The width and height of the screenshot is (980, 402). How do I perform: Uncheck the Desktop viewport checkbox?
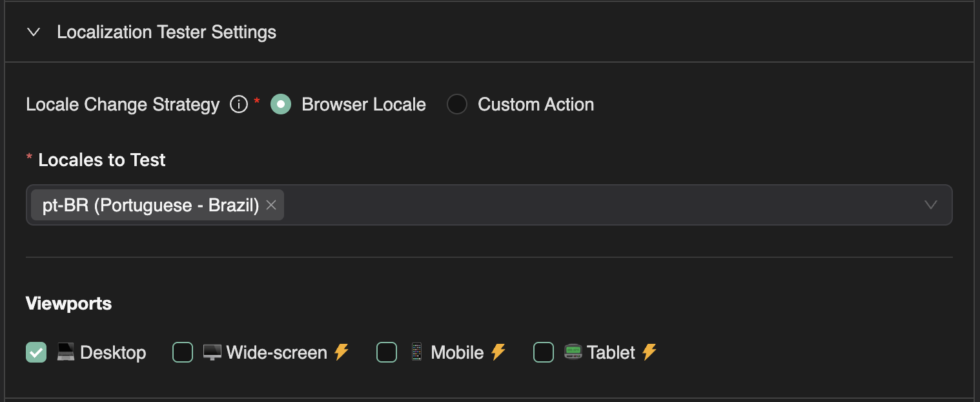[x=36, y=352]
